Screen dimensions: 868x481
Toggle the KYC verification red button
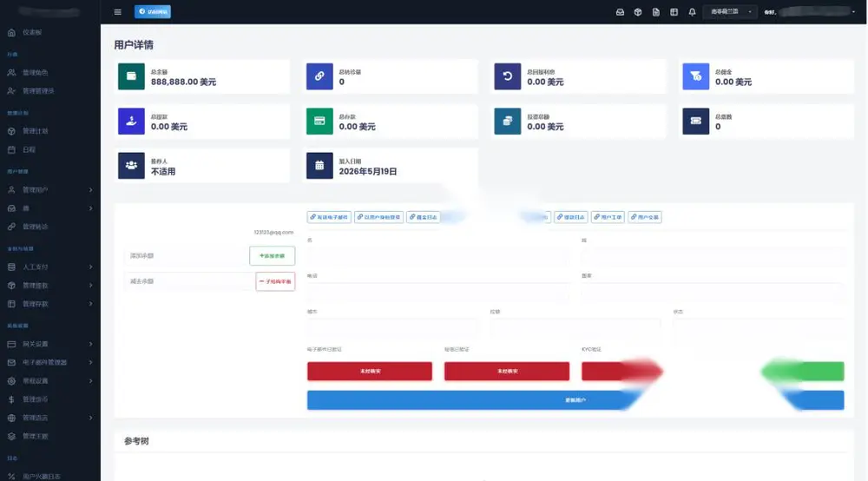coord(621,371)
